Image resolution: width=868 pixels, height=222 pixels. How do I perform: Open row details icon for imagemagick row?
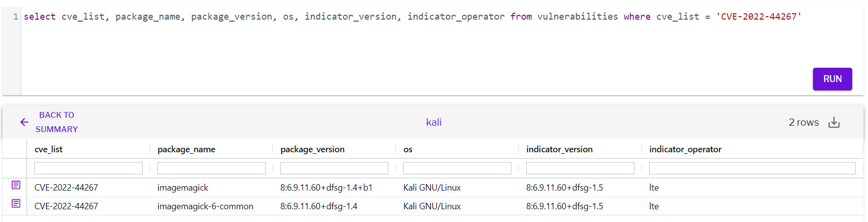(16, 185)
